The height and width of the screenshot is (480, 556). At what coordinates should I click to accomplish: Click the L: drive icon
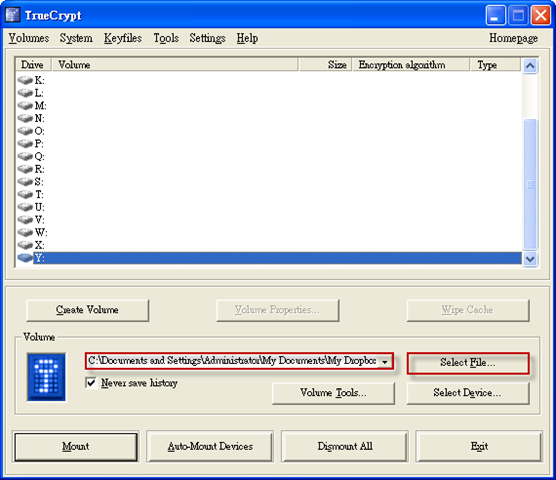[x=25, y=93]
